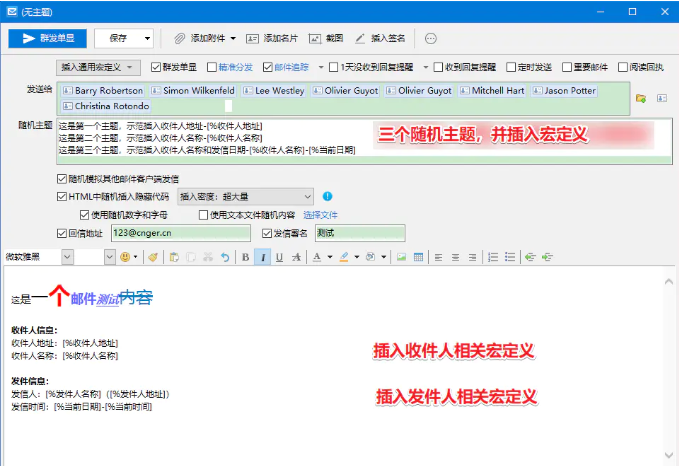Expand the 添加附件 dropdown arrow
Viewport: 679px width, 466px height.
point(233,39)
